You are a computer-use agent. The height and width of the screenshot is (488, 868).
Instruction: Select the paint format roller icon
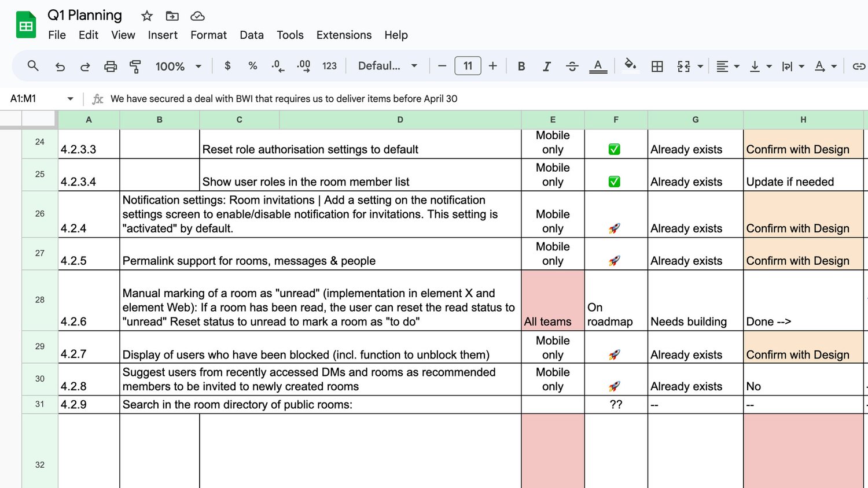(135, 66)
